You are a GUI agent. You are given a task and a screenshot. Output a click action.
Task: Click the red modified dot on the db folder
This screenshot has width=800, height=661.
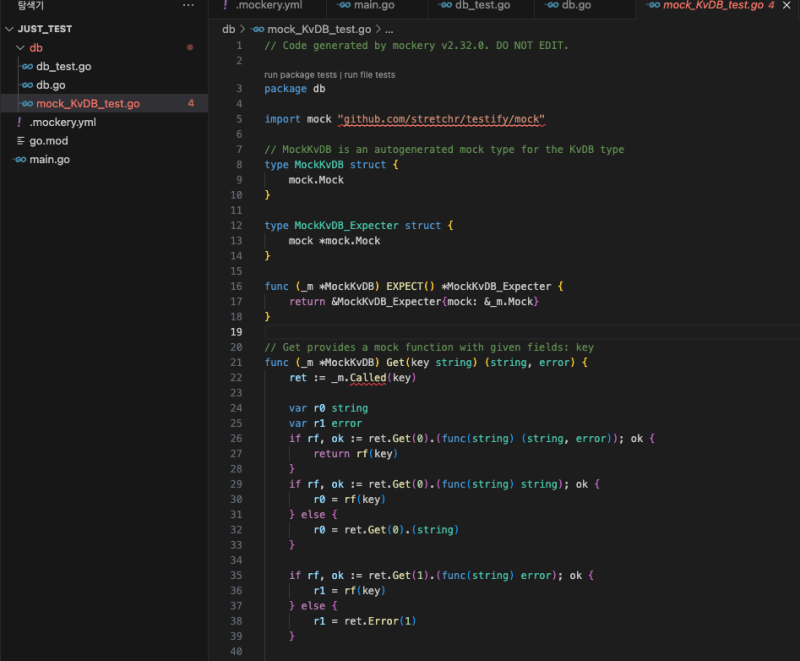190,48
